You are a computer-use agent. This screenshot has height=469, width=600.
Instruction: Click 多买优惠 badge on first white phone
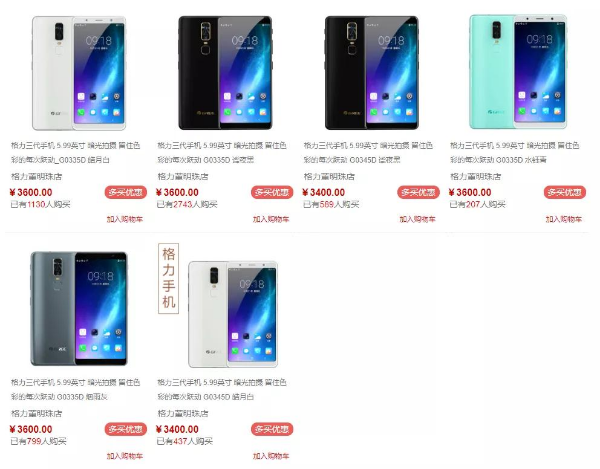pos(126,192)
